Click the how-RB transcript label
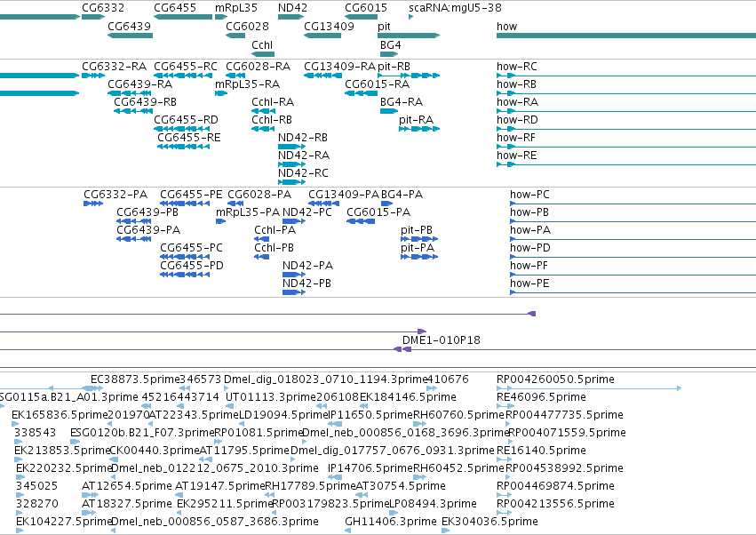756x535 pixels. tap(516, 84)
